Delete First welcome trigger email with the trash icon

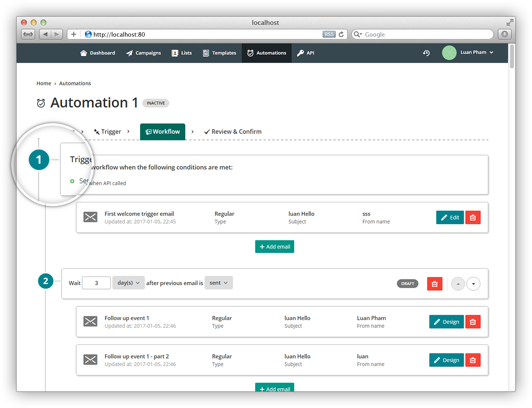tap(472, 217)
